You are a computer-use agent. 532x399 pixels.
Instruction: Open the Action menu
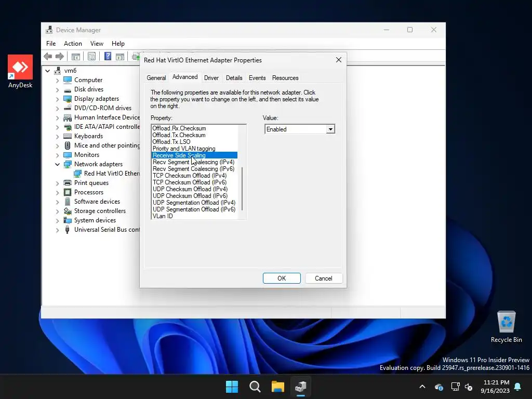(73, 44)
